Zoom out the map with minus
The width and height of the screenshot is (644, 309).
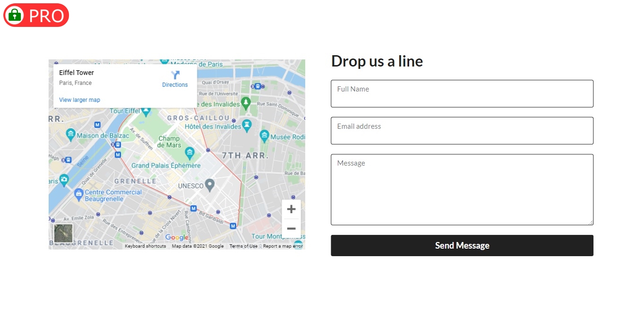click(x=291, y=229)
